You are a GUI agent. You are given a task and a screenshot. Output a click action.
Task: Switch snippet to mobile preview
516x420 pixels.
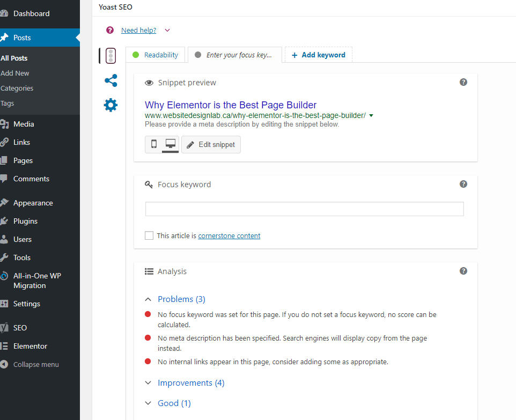point(154,144)
